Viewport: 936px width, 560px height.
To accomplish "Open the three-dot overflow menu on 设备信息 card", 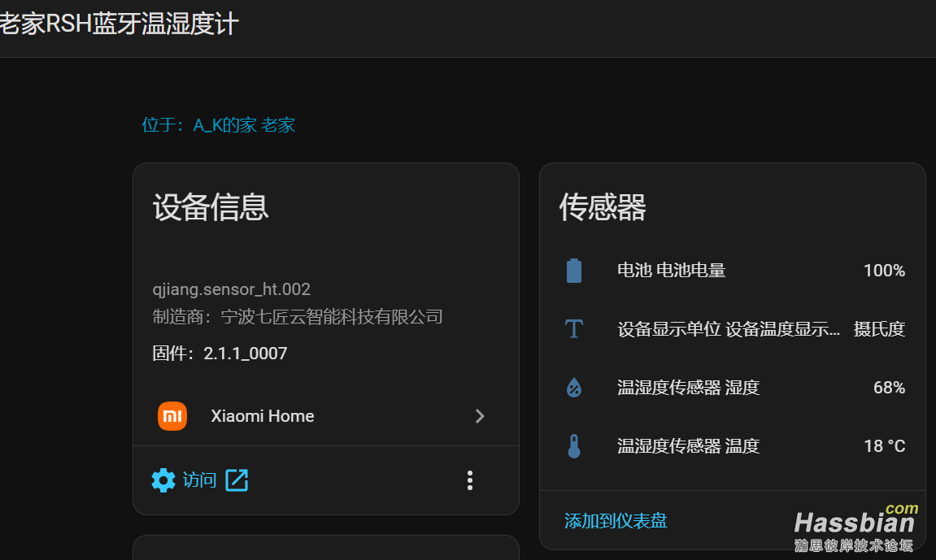I will tap(469, 480).
